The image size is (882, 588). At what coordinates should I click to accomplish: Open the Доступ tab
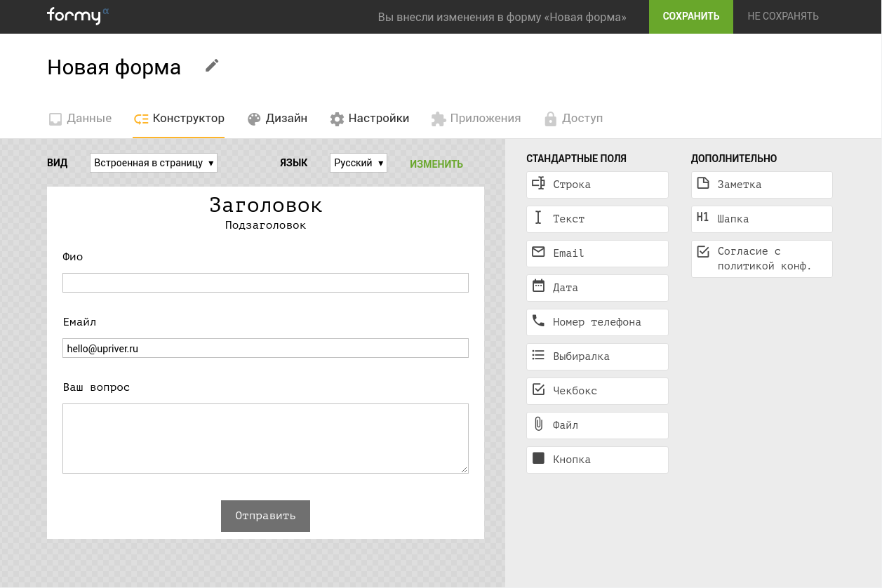coord(574,119)
